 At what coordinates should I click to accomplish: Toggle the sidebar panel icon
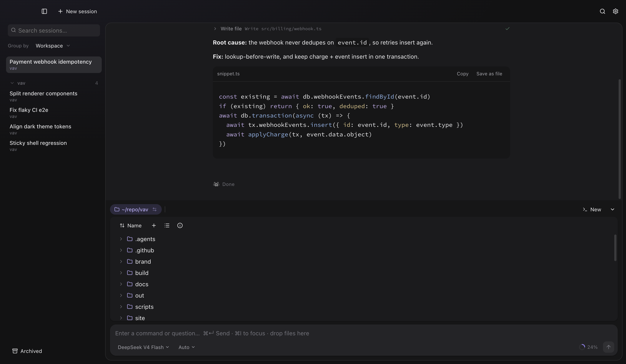pos(44,12)
